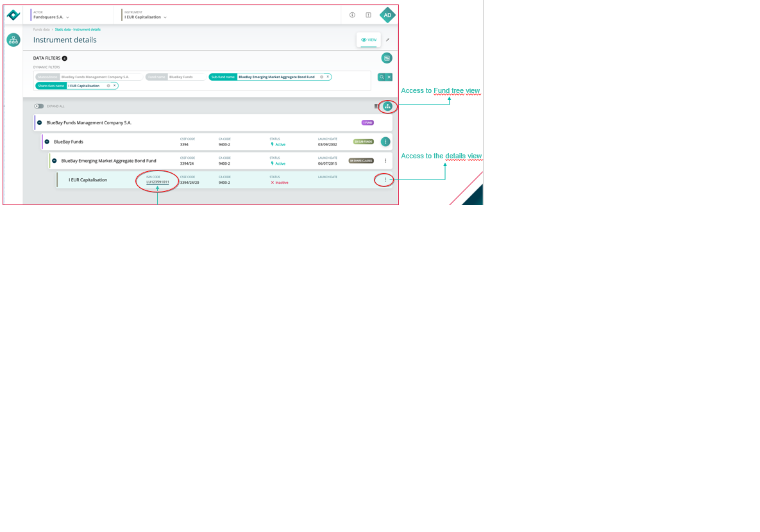
Task: Remove the Sub-fund name filter chip
Action: pyautogui.click(x=328, y=76)
